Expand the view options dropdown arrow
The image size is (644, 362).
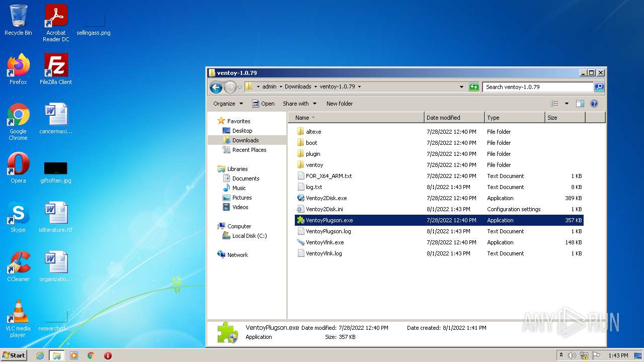pyautogui.click(x=567, y=104)
